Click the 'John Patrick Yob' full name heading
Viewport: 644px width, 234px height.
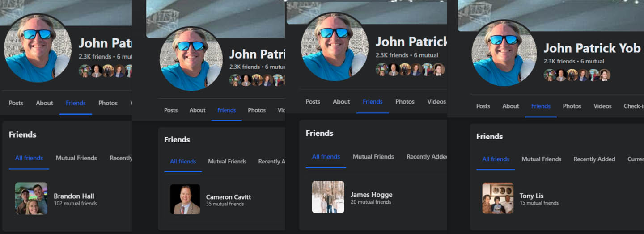click(592, 48)
